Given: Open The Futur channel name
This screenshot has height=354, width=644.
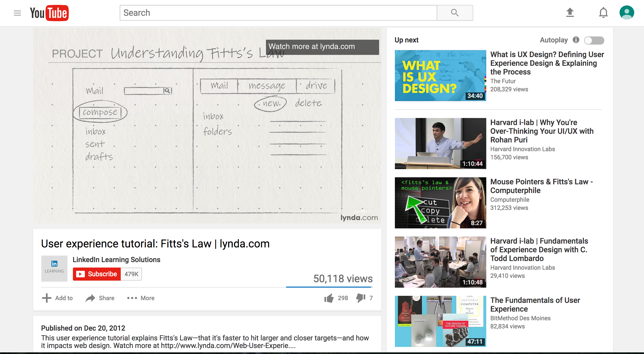Looking at the screenshot, I should click(503, 81).
